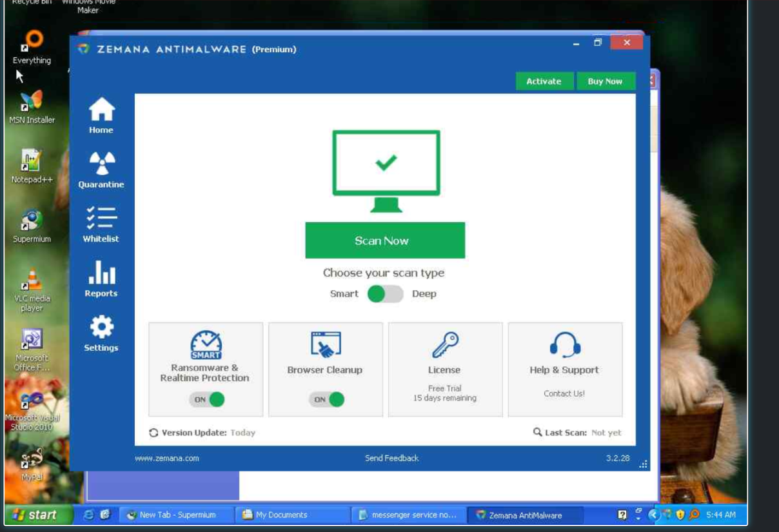Open the Home section in Zemana sidebar

(x=101, y=116)
